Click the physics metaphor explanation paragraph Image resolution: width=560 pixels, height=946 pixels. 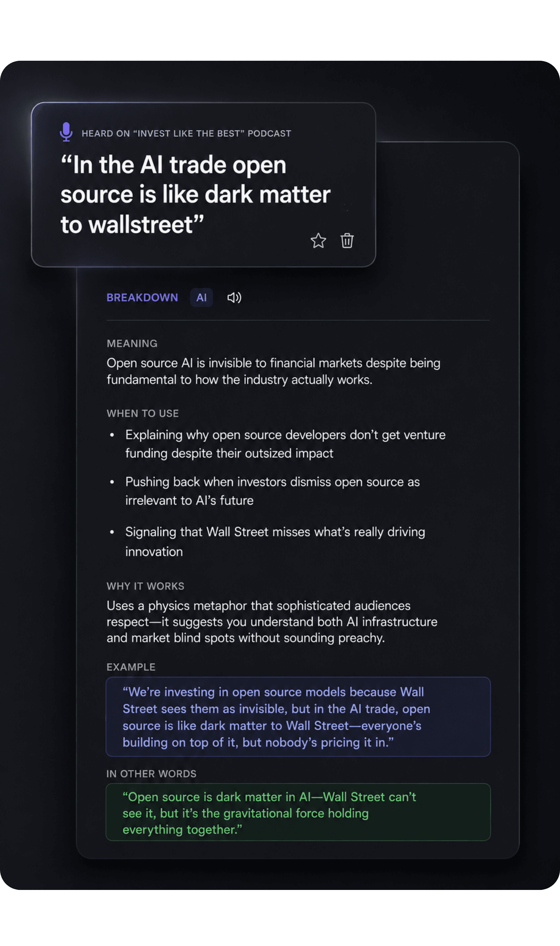coord(272,622)
